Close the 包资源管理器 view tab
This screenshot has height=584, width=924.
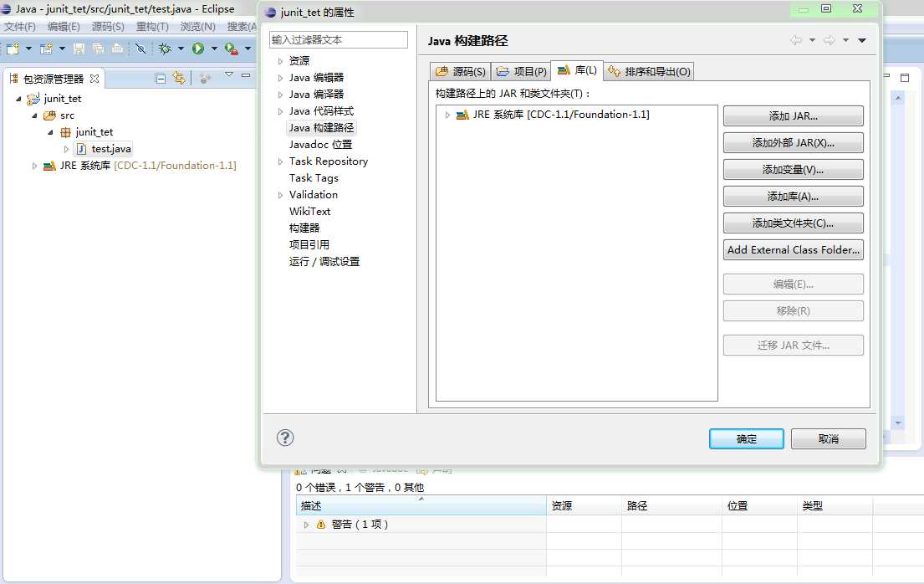tap(94, 79)
